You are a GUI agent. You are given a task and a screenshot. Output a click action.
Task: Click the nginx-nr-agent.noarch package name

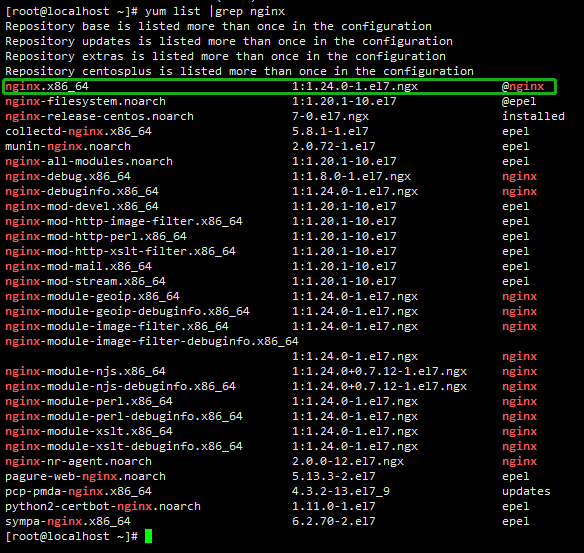pyautogui.click(x=78, y=461)
